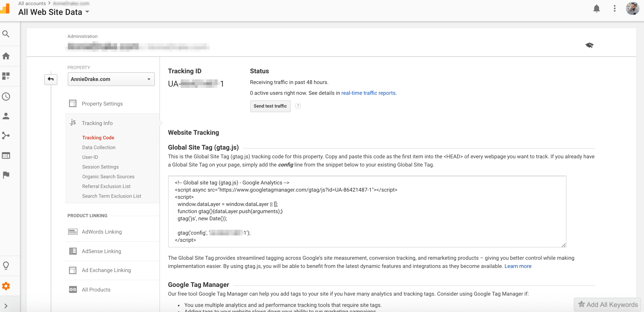Click the Ad Exchange Linking icon
This screenshot has height=312, width=644.
click(73, 270)
